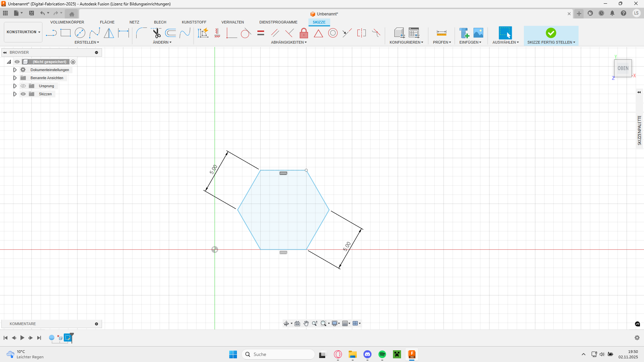The image size is (644, 362).
Task: Open the KONSTRUKTION workspace dropdown
Action: pyautogui.click(x=23, y=32)
